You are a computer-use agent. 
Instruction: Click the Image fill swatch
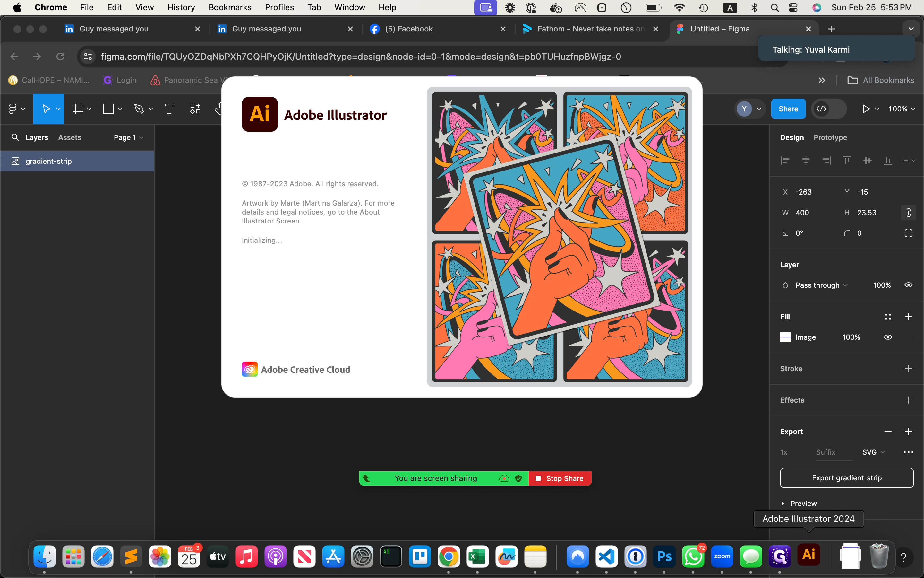785,337
